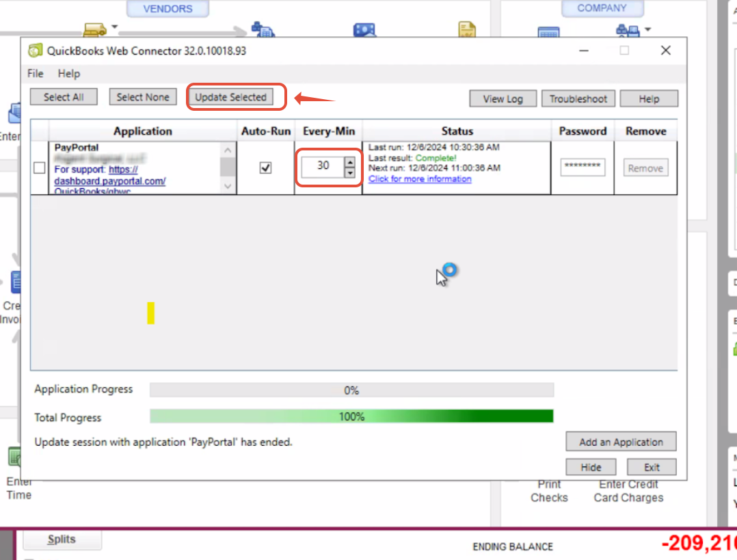This screenshot has width=737, height=560.
Task: Click the Create Invoices icon in QuickBooks
Action: click(16, 282)
